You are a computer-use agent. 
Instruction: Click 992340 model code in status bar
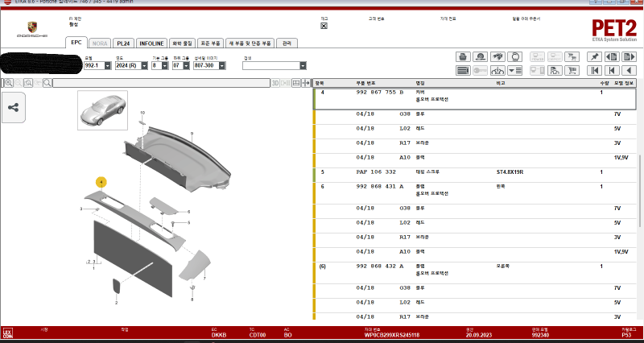pyautogui.click(x=540, y=335)
